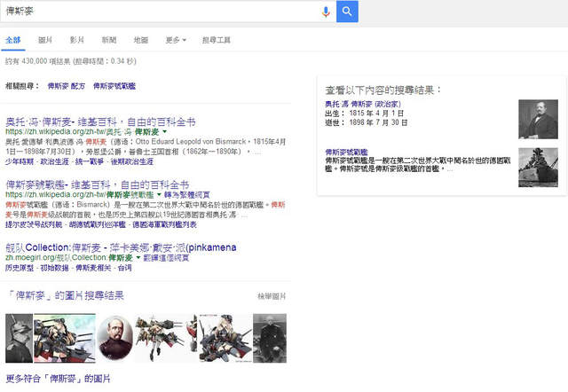This screenshot has height=392, width=568.
Task: Click related search 俾斯麥 配方
Action: pyautogui.click(x=67, y=86)
